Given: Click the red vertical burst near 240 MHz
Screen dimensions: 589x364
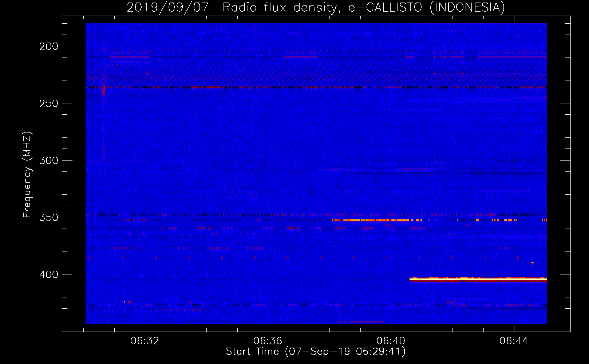Looking at the screenshot, I should click(104, 87).
